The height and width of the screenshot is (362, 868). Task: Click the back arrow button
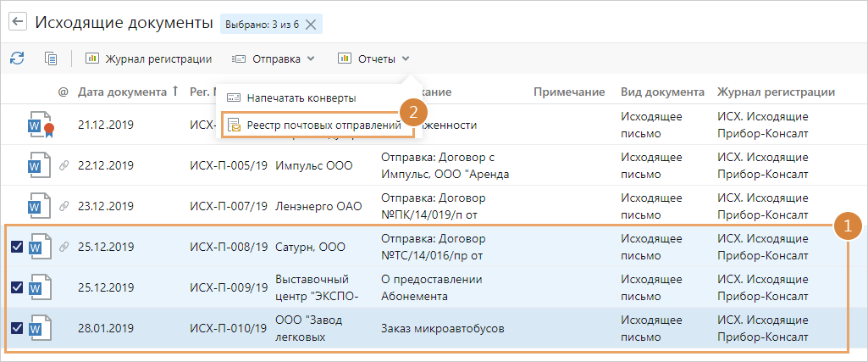pos(17,23)
